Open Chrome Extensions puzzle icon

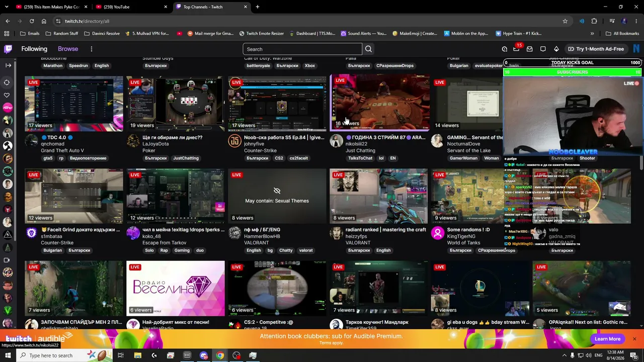point(594,21)
